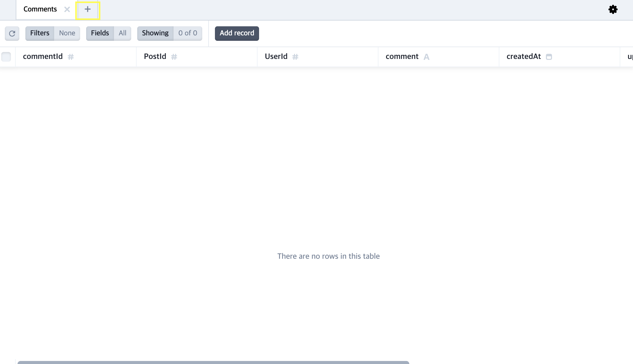633x364 pixels.
Task: Click the commentId number type icon
Action: click(x=71, y=57)
